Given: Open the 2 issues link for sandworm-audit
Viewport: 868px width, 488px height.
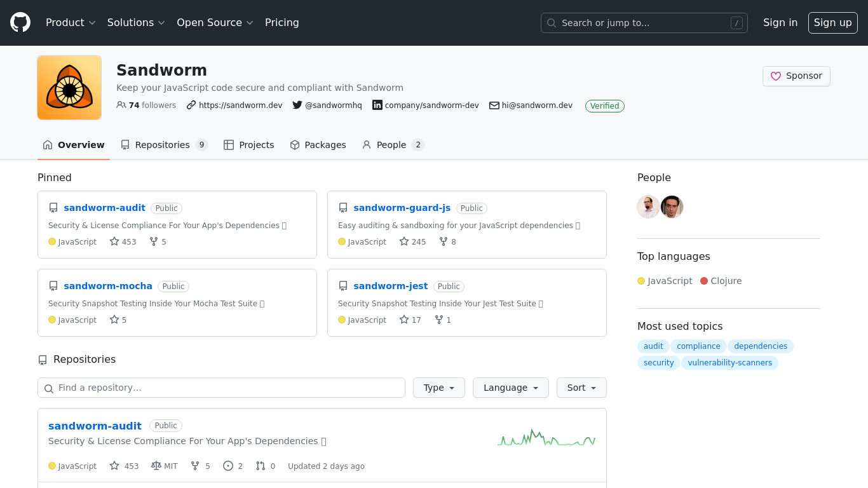Looking at the screenshot, I should coord(233,466).
